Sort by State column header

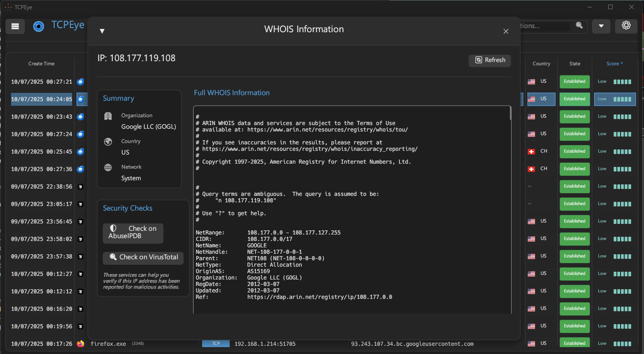(x=575, y=64)
